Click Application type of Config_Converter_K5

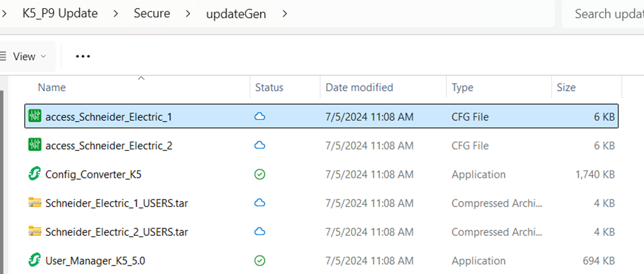(x=479, y=175)
